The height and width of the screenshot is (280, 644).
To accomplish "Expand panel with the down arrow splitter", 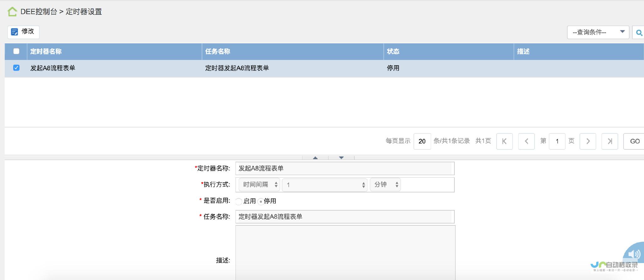I will (341, 158).
